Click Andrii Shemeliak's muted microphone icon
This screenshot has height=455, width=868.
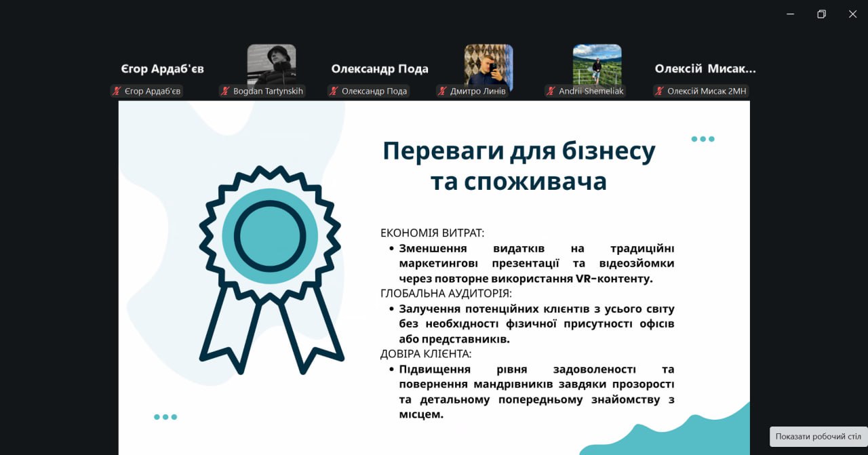pos(551,91)
